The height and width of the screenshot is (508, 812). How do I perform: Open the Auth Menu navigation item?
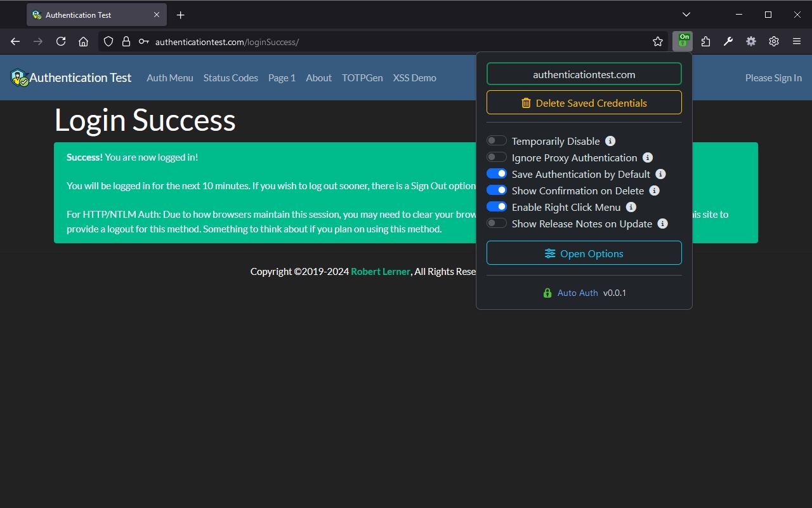pos(170,77)
